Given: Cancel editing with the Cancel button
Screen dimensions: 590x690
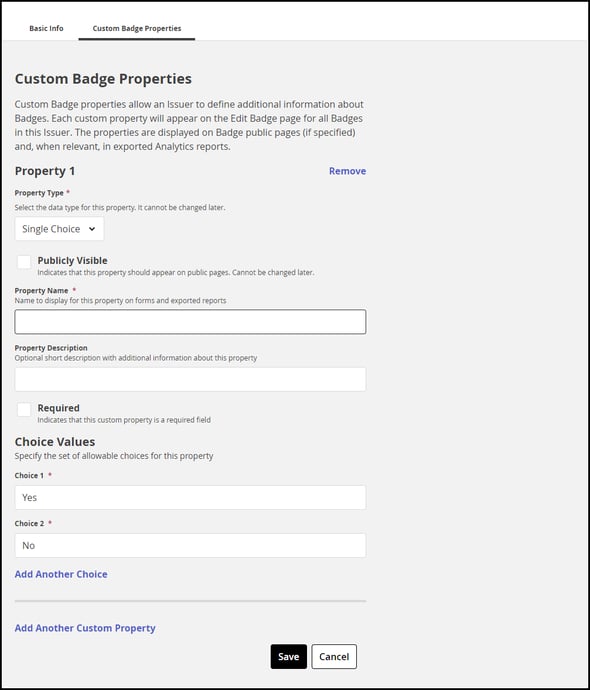Looking at the screenshot, I should pos(334,657).
